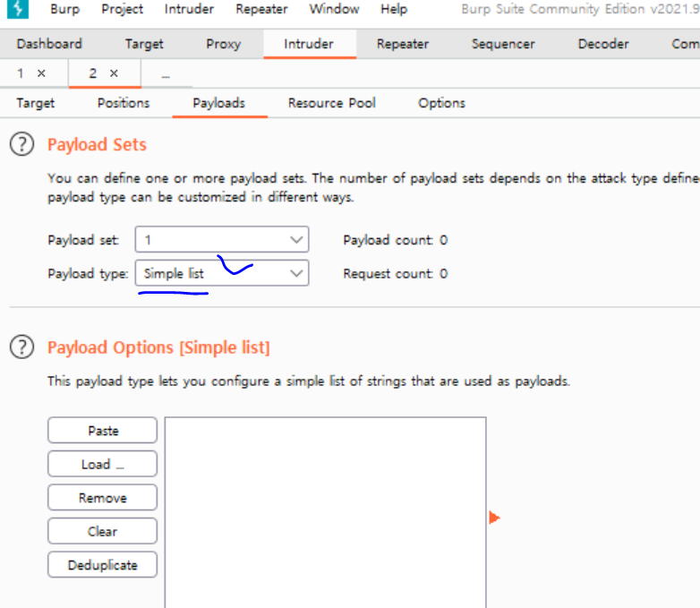Add new Intruder tab with ellipsis
The image size is (700, 608).
(166, 75)
